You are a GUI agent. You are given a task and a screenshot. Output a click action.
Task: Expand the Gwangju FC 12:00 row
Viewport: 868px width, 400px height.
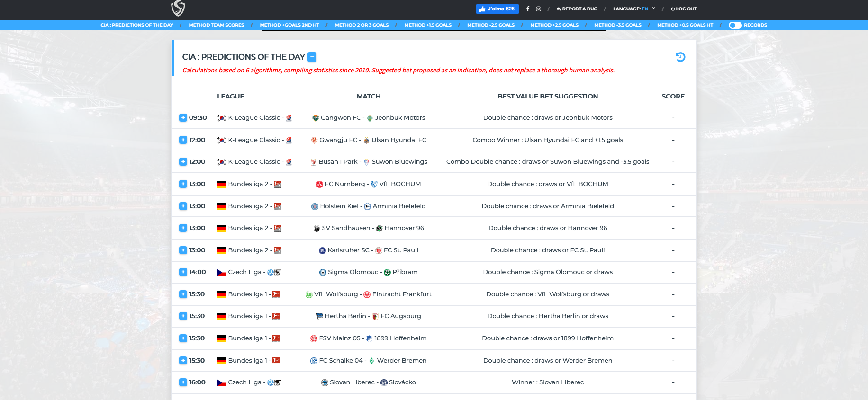(183, 140)
